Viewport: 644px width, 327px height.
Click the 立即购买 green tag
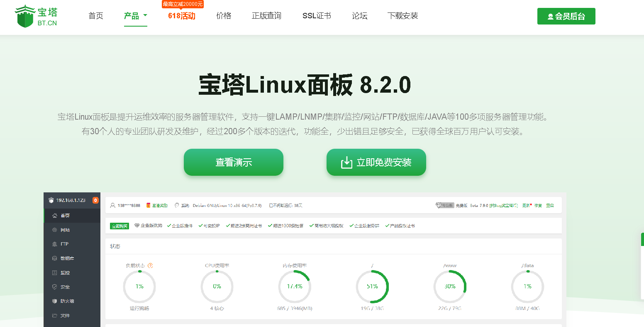pos(120,226)
